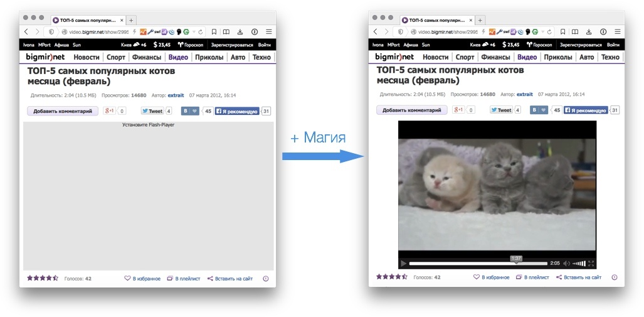The height and width of the screenshot is (317, 644).
Task: Open downloads in the left window toolbar
Action: (x=240, y=31)
